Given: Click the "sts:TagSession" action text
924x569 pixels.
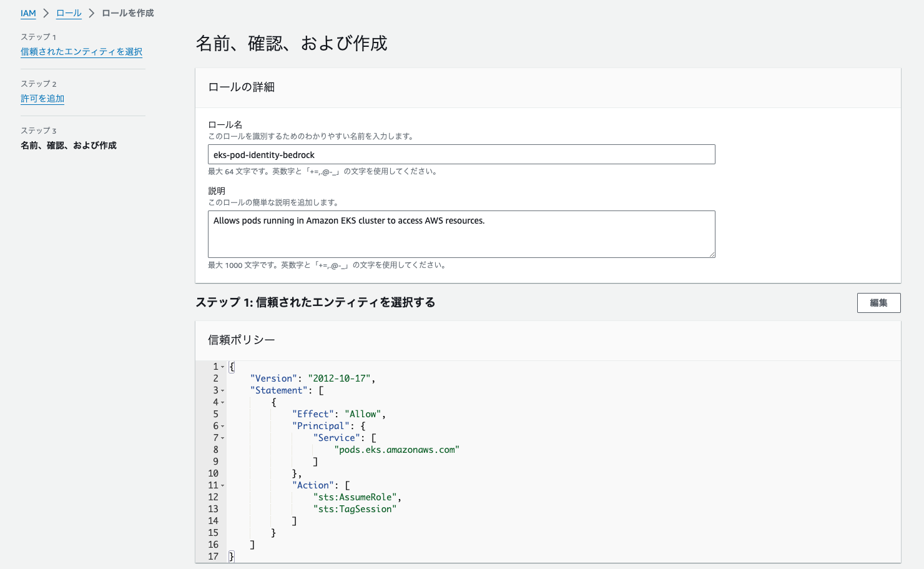Looking at the screenshot, I should coord(355,509).
